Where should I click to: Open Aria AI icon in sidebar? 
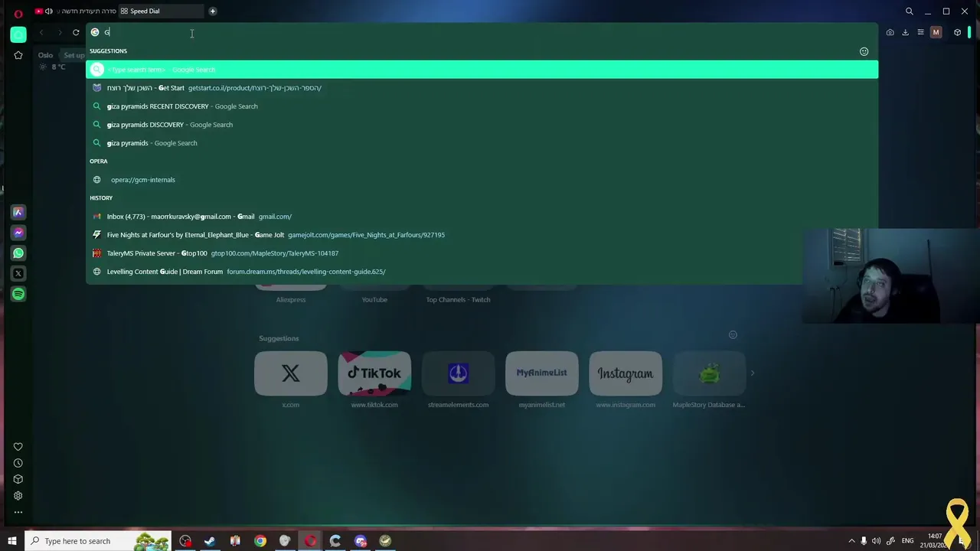coord(18,212)
